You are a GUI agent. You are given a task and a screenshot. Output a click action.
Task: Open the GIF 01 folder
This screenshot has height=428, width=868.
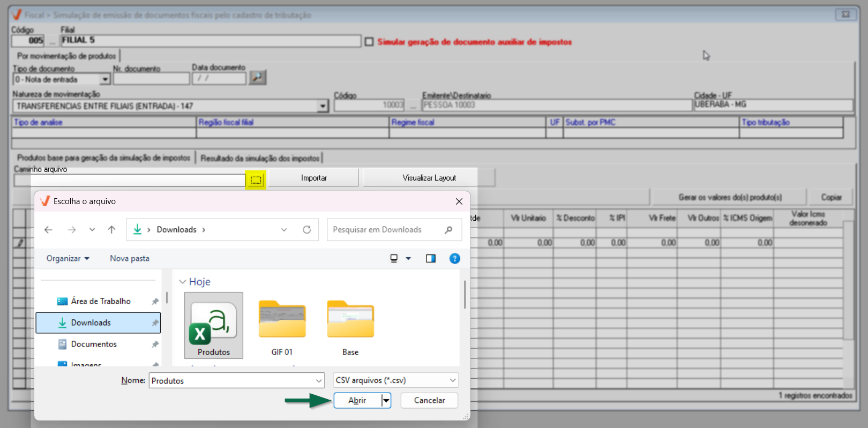(x=282, y=325)
